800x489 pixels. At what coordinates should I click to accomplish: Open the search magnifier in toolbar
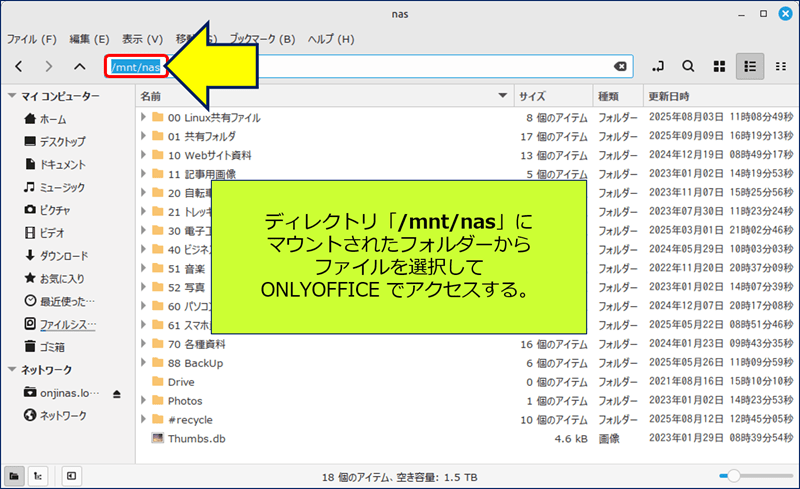click(x=688, y=66)
